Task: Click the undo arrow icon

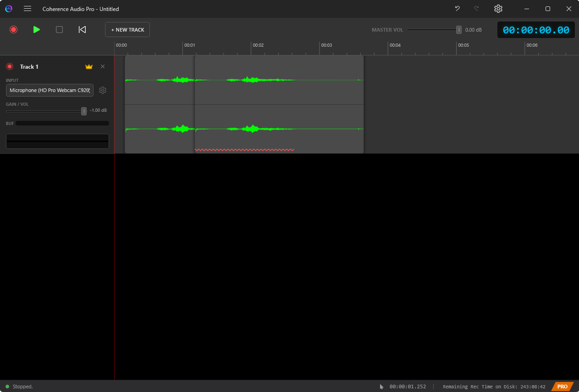Action: (457, 9)
